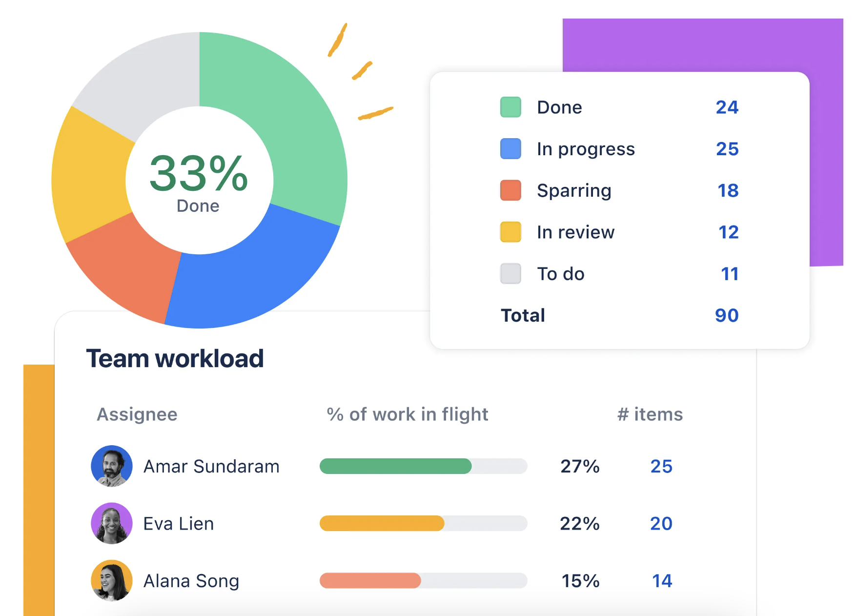Click the name Alana Song
The width and height of the screenshot is (857, 616).
tap(191, 581)
